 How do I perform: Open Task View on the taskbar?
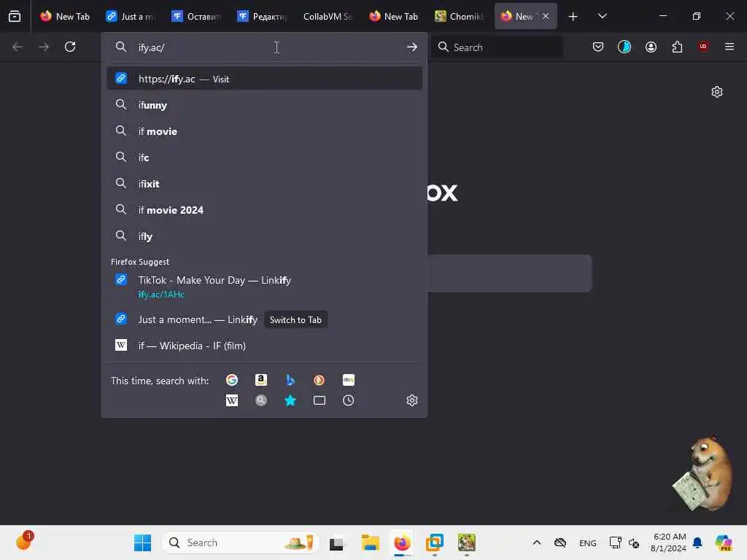(x=336, y=542)
